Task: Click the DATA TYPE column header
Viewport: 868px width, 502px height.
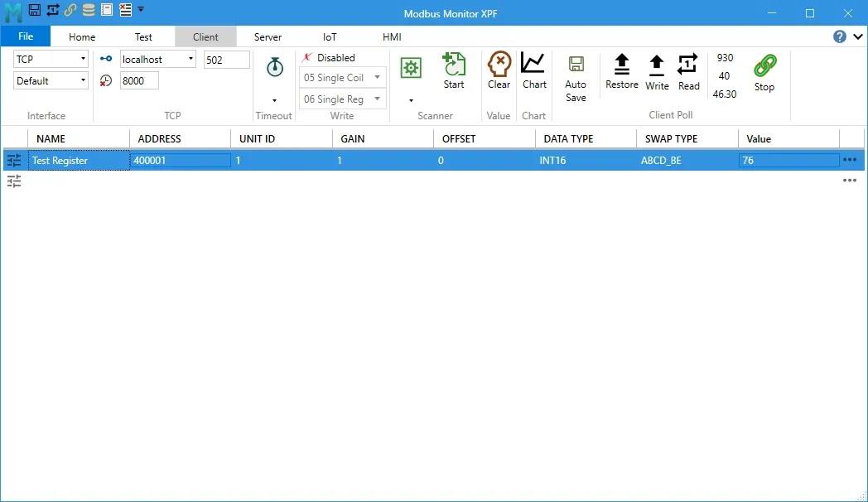Action: tap(586, 138)
